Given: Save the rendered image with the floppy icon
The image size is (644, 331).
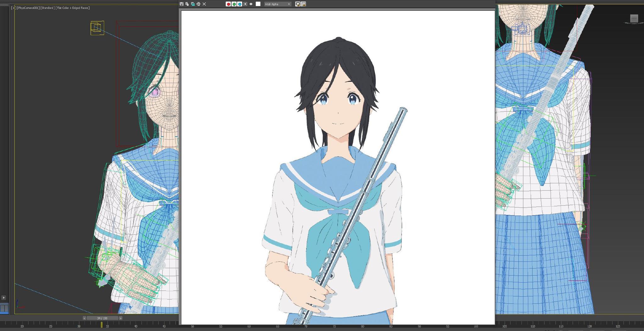Looking at the screenshot, I should [x=181, y=4].
